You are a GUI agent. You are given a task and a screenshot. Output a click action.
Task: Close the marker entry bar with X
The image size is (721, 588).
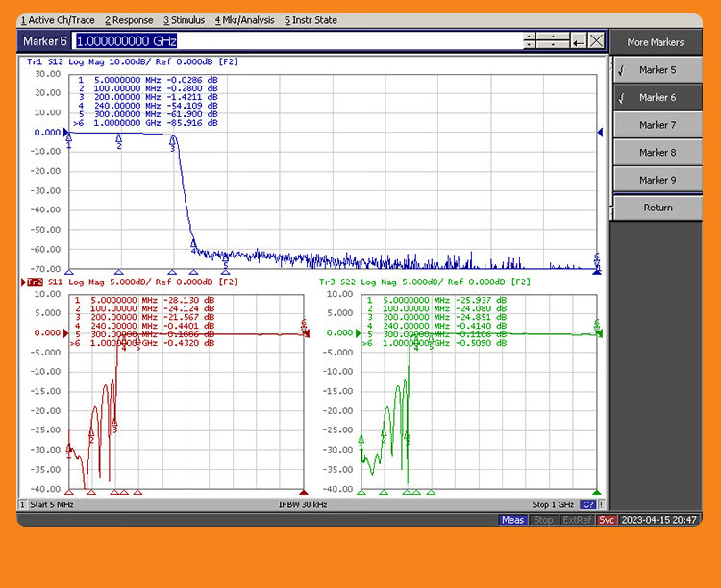coord(596,40)
